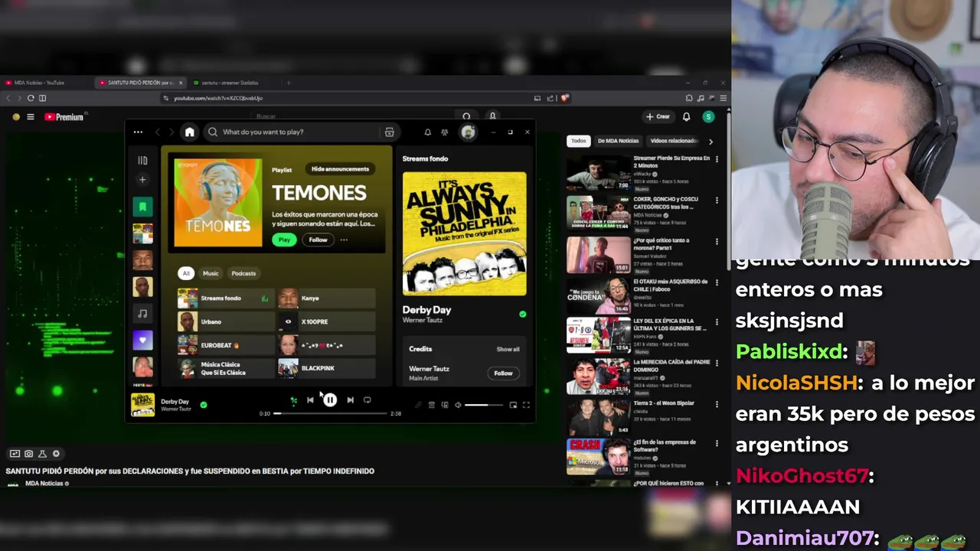Open the Spotify profile avatar
Viewport: 980px width, 551px height.
(x=468, y=132)
